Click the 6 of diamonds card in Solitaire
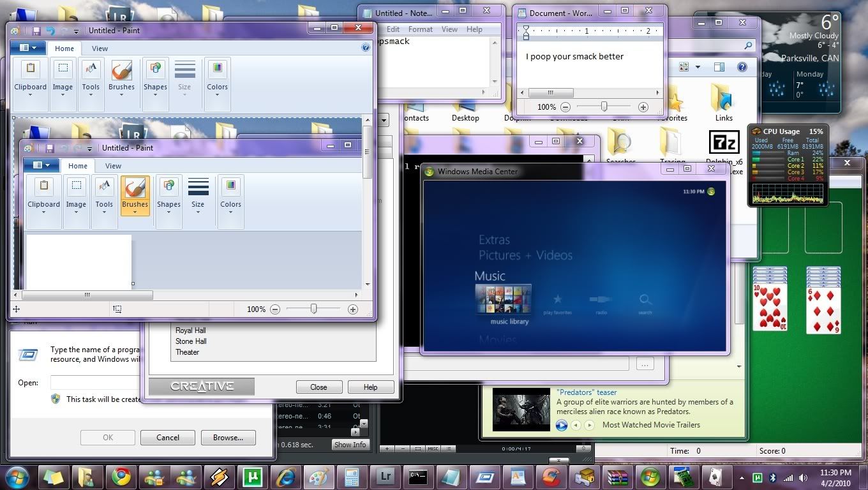The height and width of the screenshot is (490, 868). 823,309
